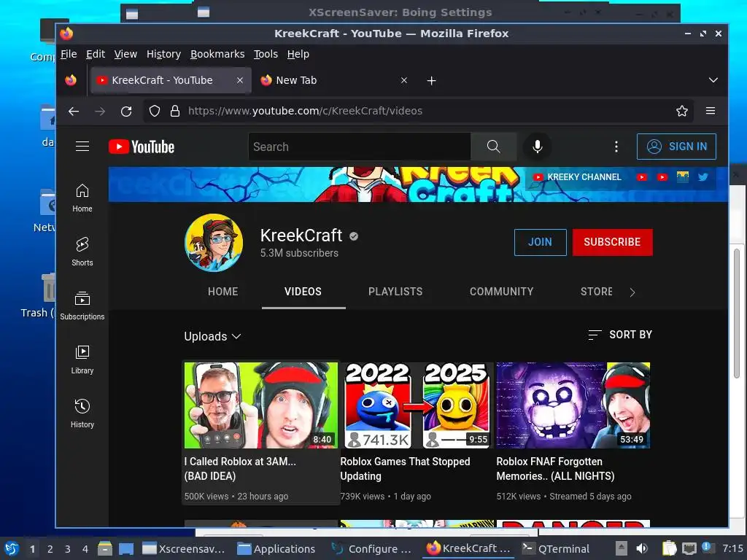Open Shorts in YouTube sidebar
This screenshot has width=747, height=560.
point(82,252)
